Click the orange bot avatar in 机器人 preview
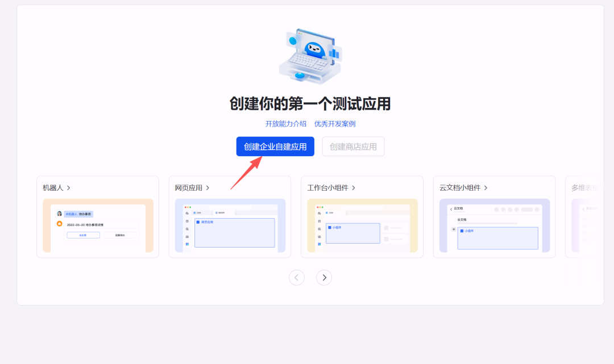This screenshot has width=614, height=364. pyautogui.click(x=59, y=224)
